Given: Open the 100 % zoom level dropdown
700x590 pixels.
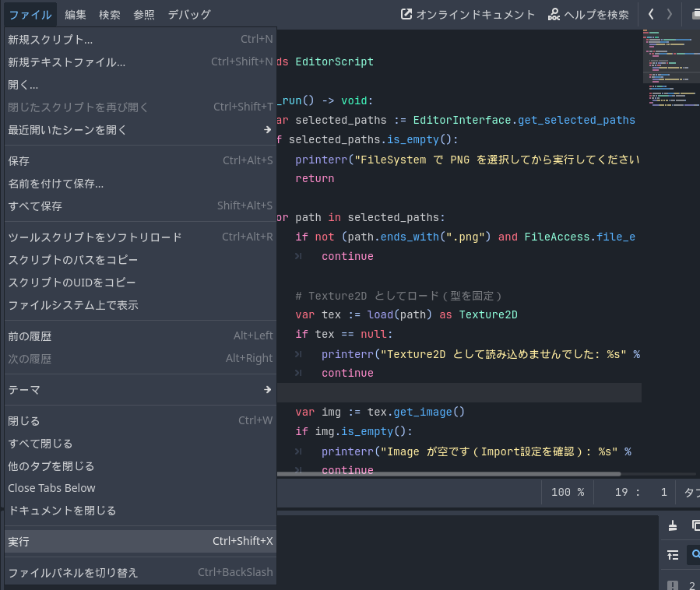Looking at the screenshot, I should tap(567, 492).
